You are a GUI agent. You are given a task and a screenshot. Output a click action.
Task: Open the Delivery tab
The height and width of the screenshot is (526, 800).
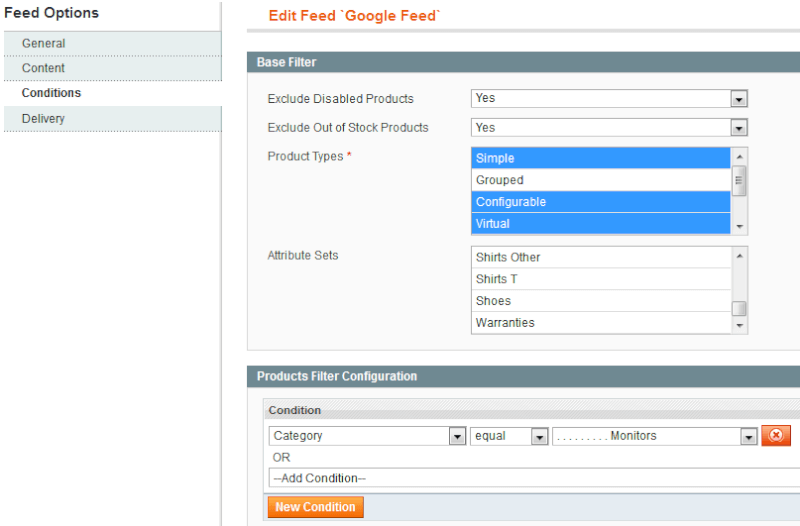tap(113, 118)
